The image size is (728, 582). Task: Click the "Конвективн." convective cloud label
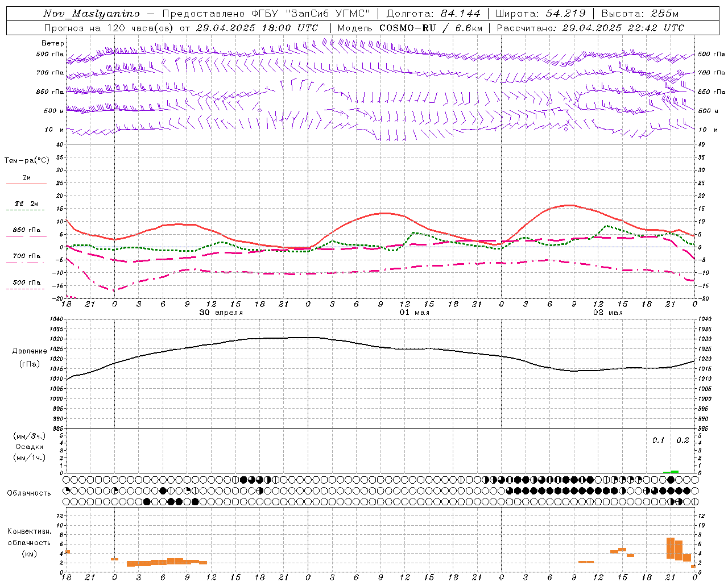[30, 531]
